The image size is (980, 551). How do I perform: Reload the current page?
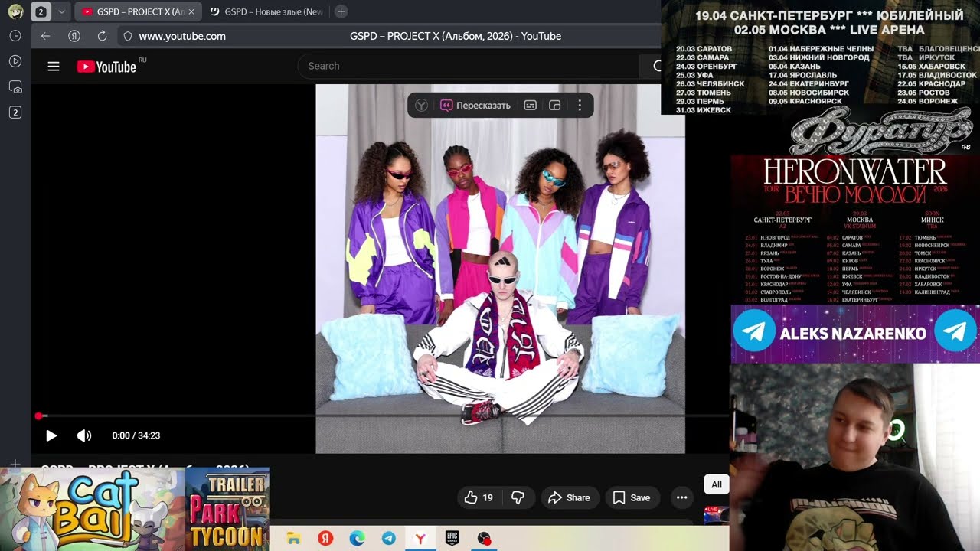102,36
